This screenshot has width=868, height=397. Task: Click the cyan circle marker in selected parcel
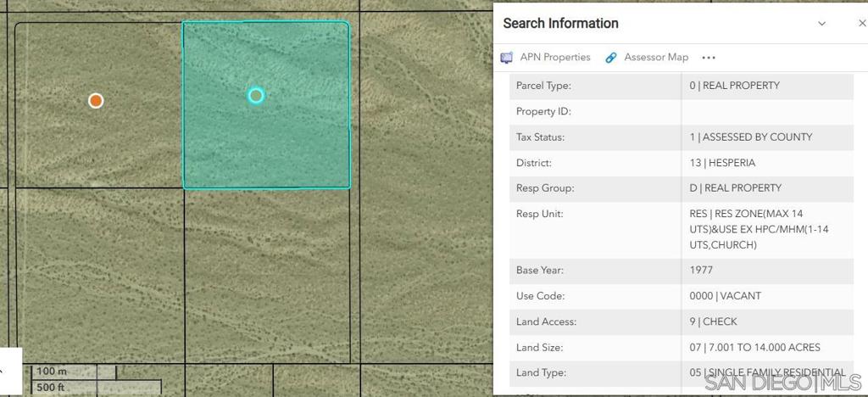click(x=256, y=95)
